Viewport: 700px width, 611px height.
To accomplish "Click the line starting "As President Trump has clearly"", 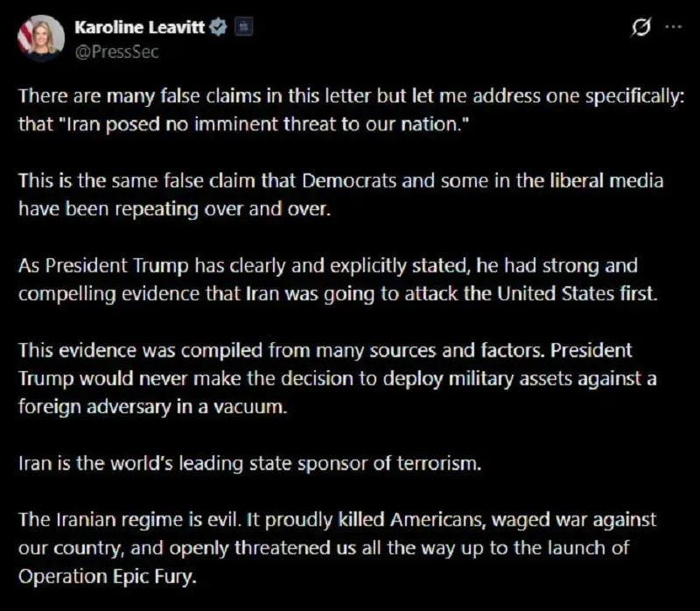I will (328, 266).
